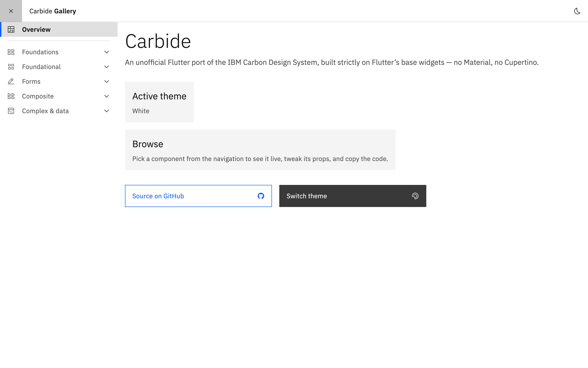Click the 'Pick a component' instruction text
This screenshot has height=368, width=588.
(x=260, y=159)
